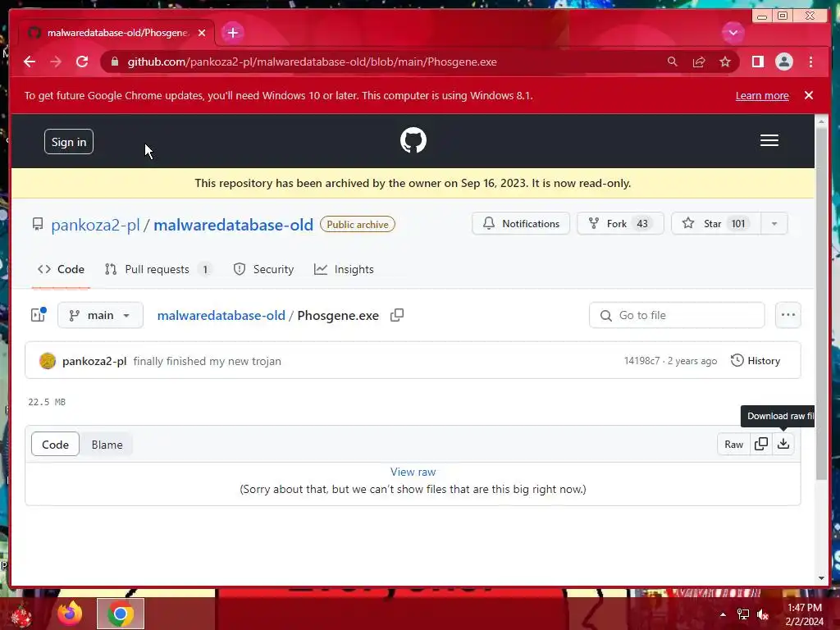Viewport: 840px width, 630px height.
Task: Follow the Learn more link
Action: (762, 95)
